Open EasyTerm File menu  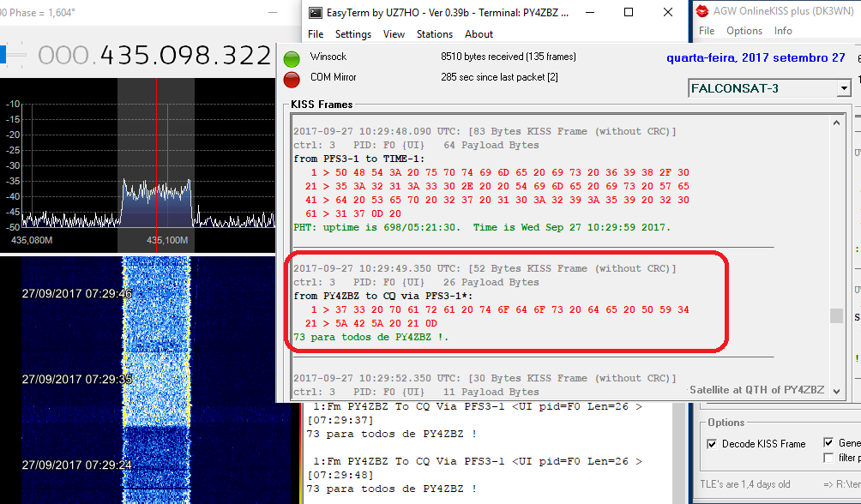(316, 34)
